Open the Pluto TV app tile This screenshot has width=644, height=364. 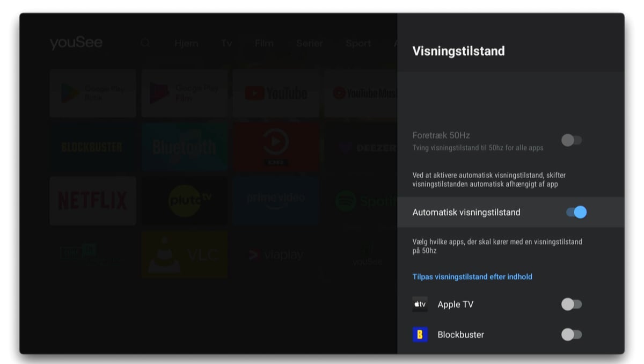[x=185, y=201]
